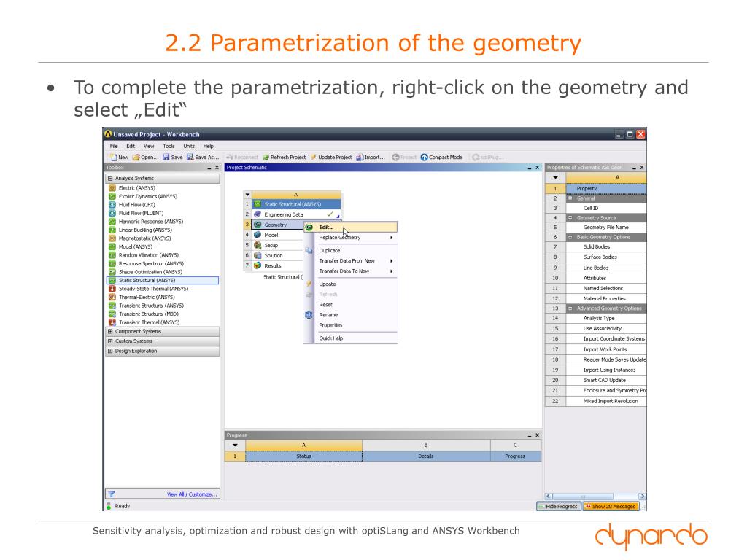The height and width of the screenshot is (560, 747).
Task: Select the Engineering Data cell
Action: pyautogui.click(x=296, y=215)
